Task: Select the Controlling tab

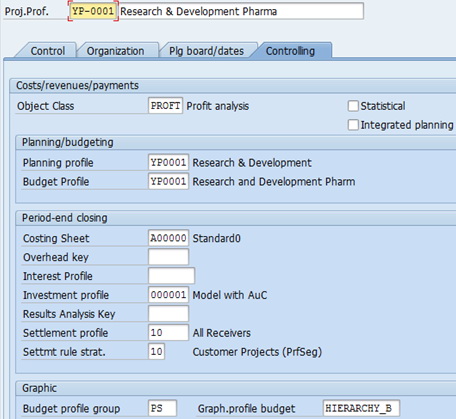Action: (x=290, y=51)
